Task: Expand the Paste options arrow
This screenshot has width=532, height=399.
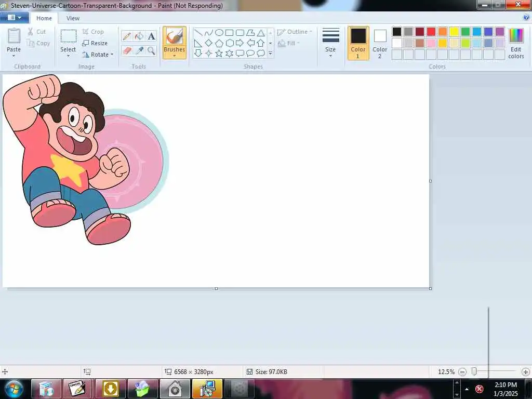Action: click(x=14, y=56)
